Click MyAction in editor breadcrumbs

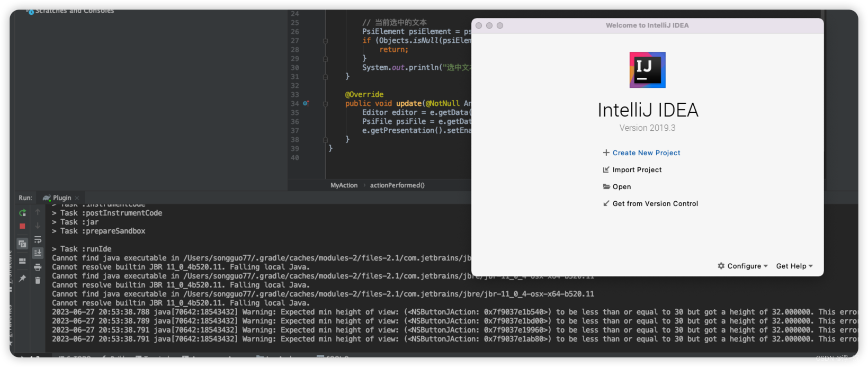(x=344, y=185)
